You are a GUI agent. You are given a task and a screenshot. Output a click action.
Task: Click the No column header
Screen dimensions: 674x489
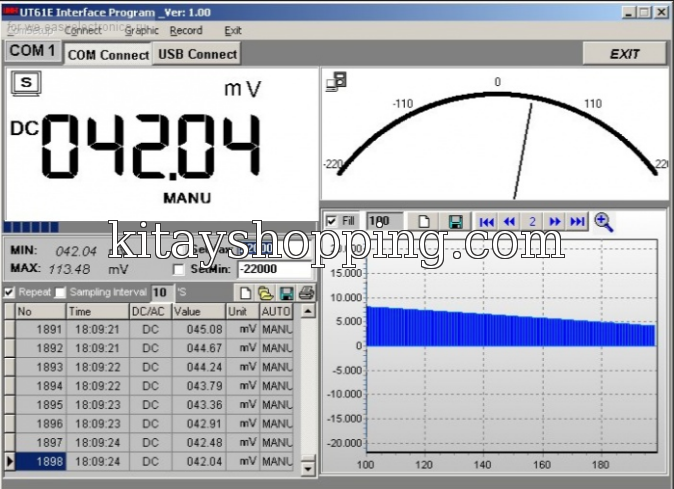pyautogui.click(x=40, y=312)
